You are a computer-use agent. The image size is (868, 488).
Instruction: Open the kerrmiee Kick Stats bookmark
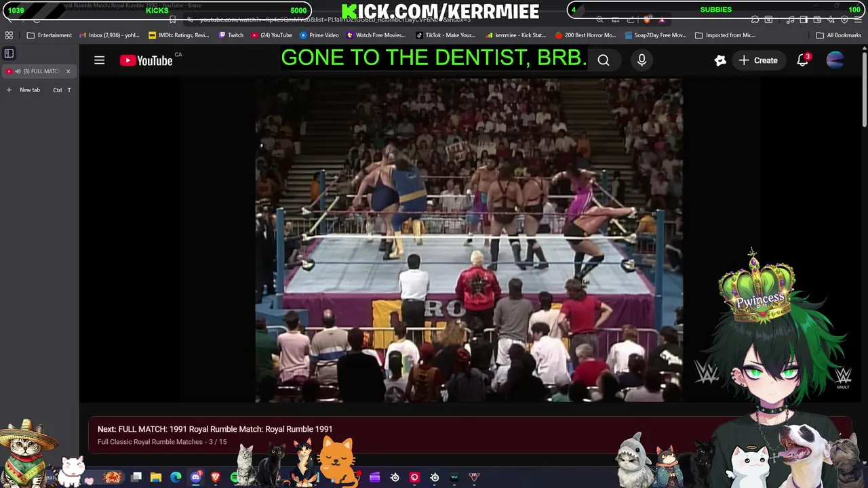[x=515, y=35]
